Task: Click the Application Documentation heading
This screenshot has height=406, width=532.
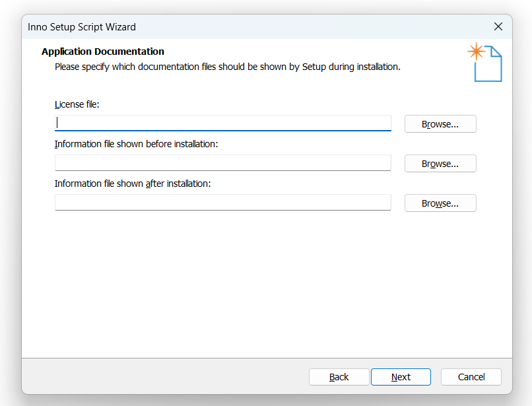Action: click(x=103, y=51)
